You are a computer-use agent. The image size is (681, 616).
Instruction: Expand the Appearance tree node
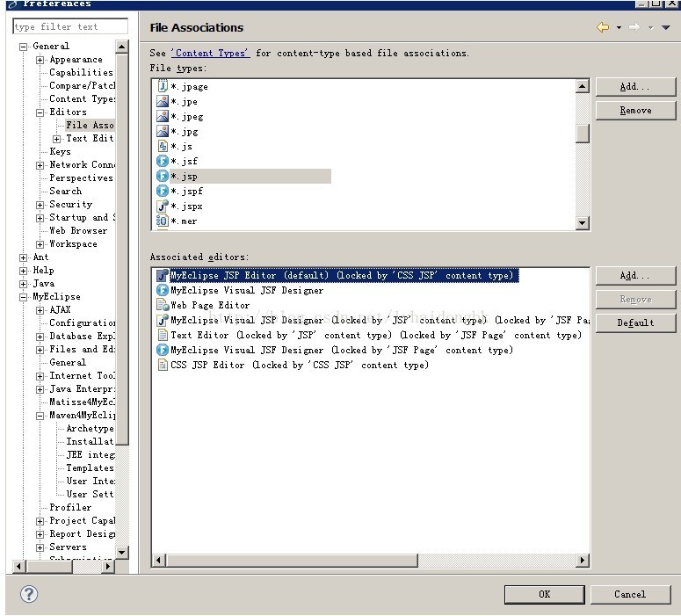(40, 60)
